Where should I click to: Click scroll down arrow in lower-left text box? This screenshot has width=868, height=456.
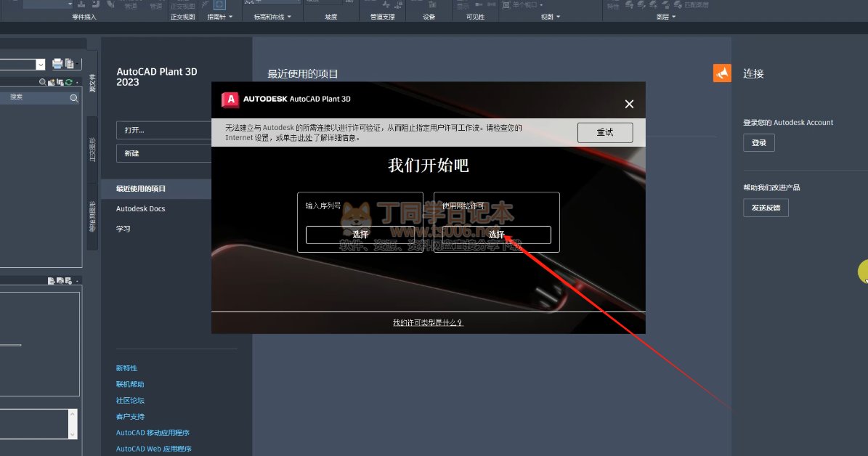(x=72, y=434)
